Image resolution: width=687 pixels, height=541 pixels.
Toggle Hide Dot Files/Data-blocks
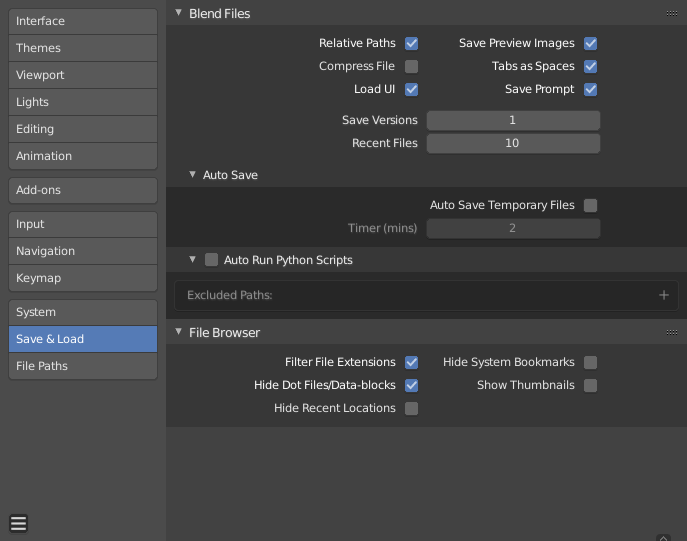pos(411,385)
